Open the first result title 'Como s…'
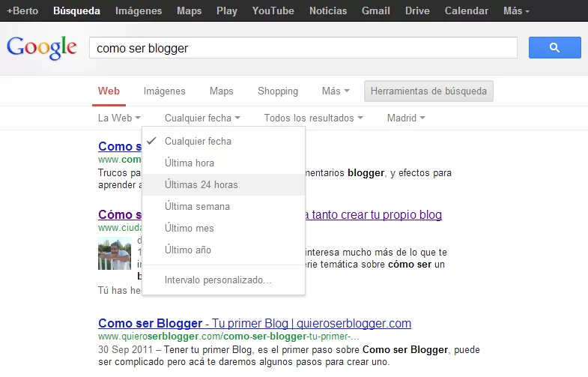588x377 pixels. (x=120, y=146)
